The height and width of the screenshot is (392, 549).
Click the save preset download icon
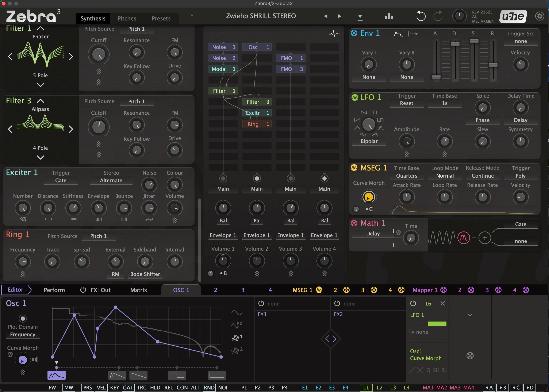tap(360, 16)
